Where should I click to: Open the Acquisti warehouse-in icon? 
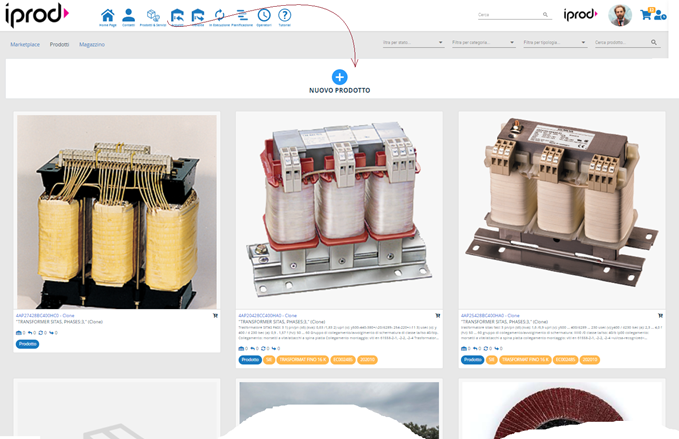pyautogui.click(x=177, y=16)
